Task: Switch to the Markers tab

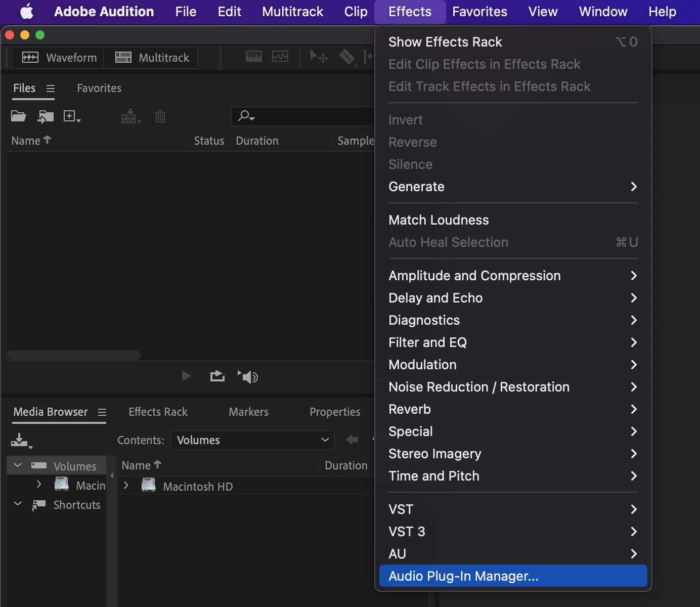Action: (x=248, y=412)
